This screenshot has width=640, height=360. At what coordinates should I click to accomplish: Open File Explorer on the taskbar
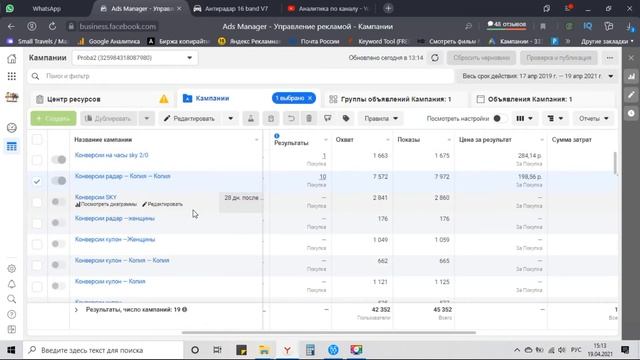coord(264,350)
